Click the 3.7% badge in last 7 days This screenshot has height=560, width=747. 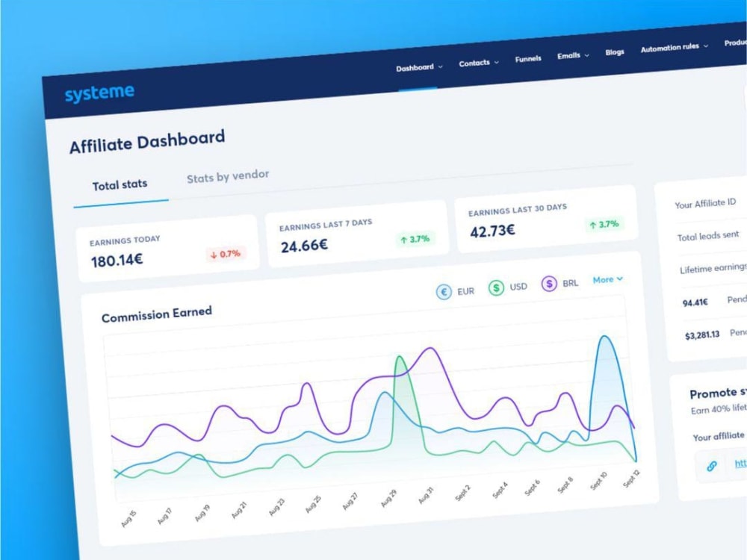coord(415,239)
